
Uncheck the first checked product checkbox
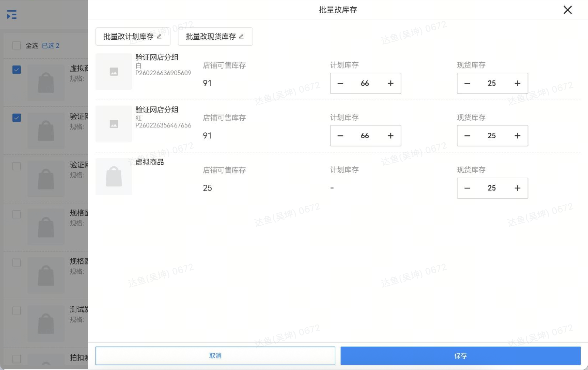coord(16,69)
